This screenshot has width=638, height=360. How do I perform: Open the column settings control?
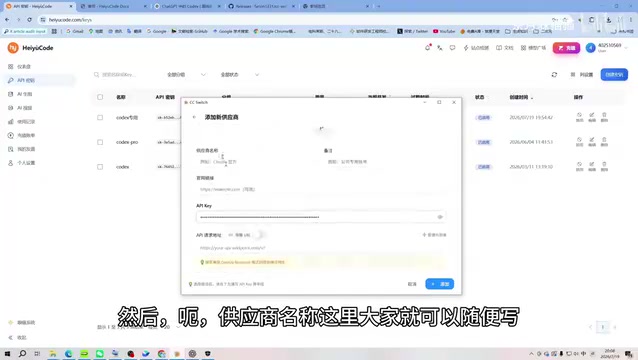click(x=582, y=74)
